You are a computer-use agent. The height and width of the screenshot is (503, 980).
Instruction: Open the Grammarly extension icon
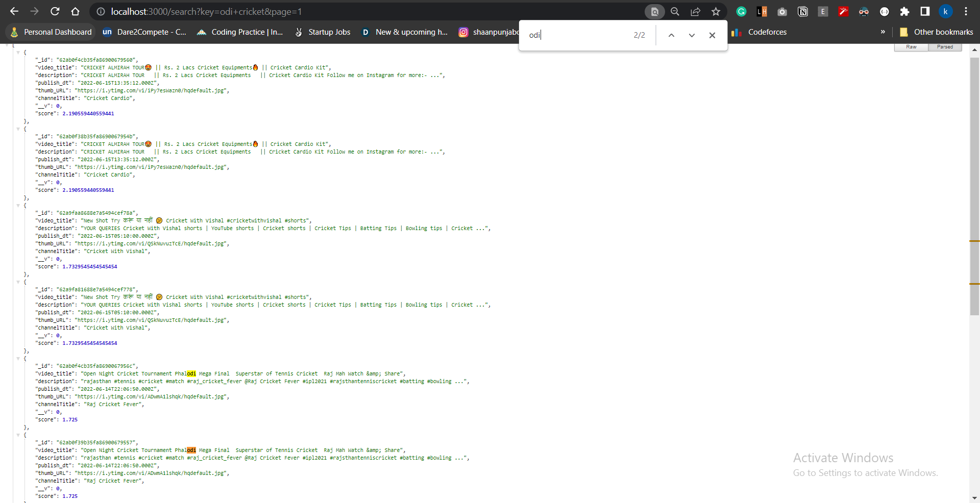(741, 11)
